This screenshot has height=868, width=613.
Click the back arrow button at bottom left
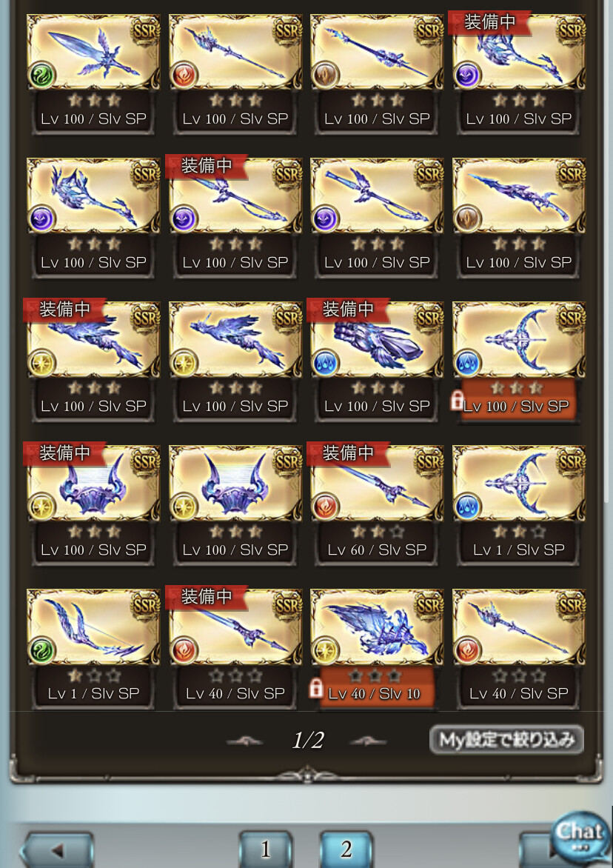pyautogui.click(x=56, y=849)
